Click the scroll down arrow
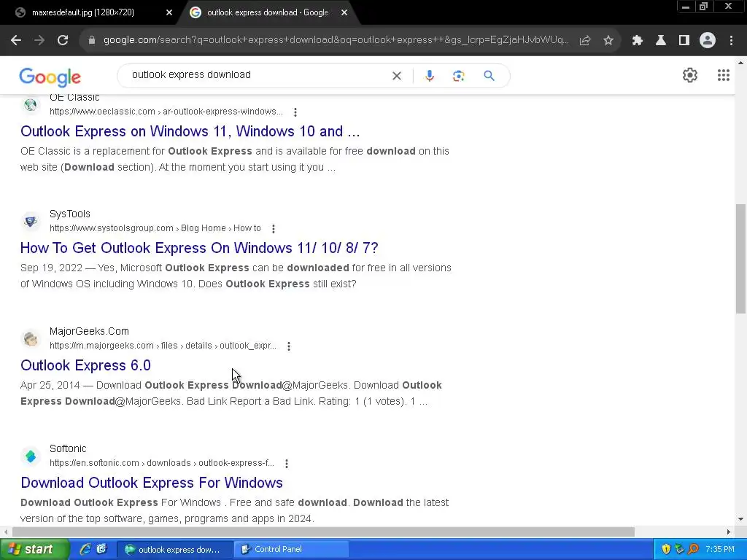The height and width of the screenshot is (560, 747). coord(740,519)
